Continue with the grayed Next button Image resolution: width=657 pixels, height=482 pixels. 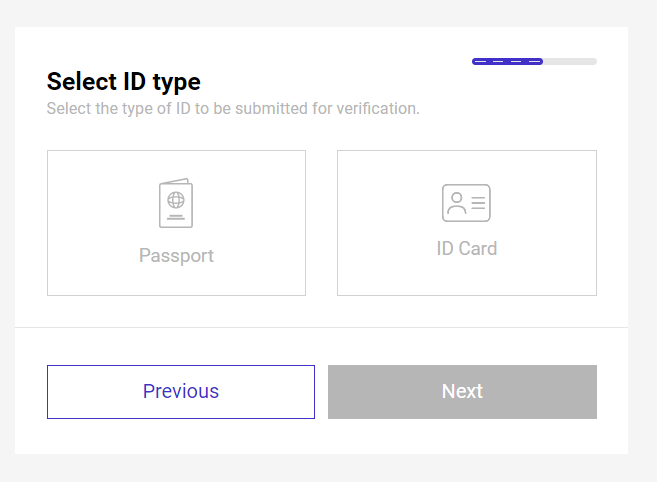463,392
